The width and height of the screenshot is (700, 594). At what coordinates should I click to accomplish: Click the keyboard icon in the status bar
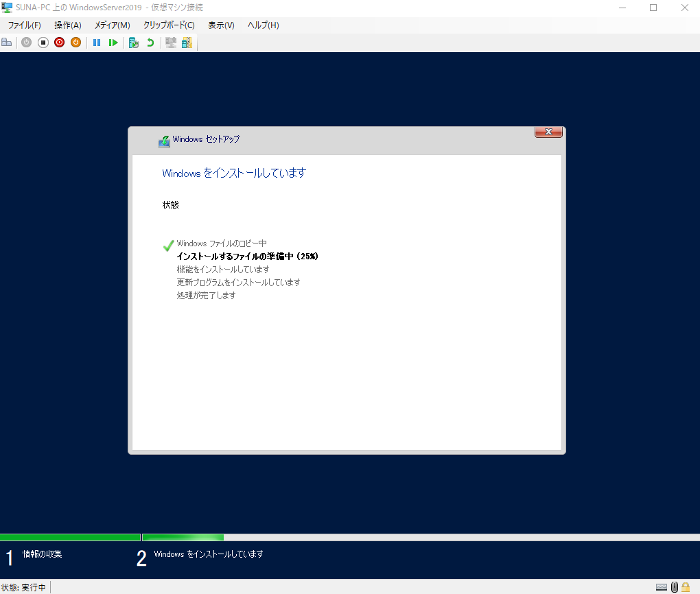tap(662, 587)
